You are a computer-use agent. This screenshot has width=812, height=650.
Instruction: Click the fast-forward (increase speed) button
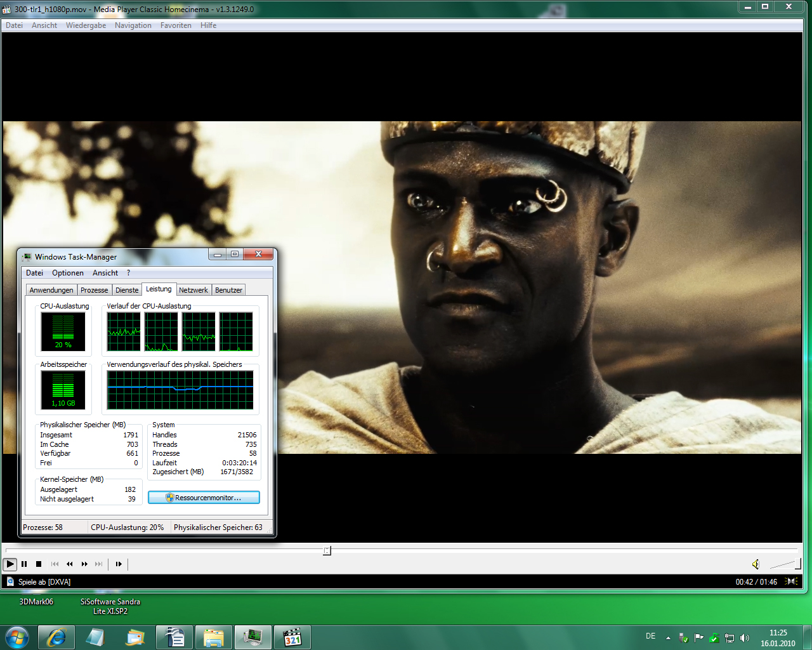[84, 564]
